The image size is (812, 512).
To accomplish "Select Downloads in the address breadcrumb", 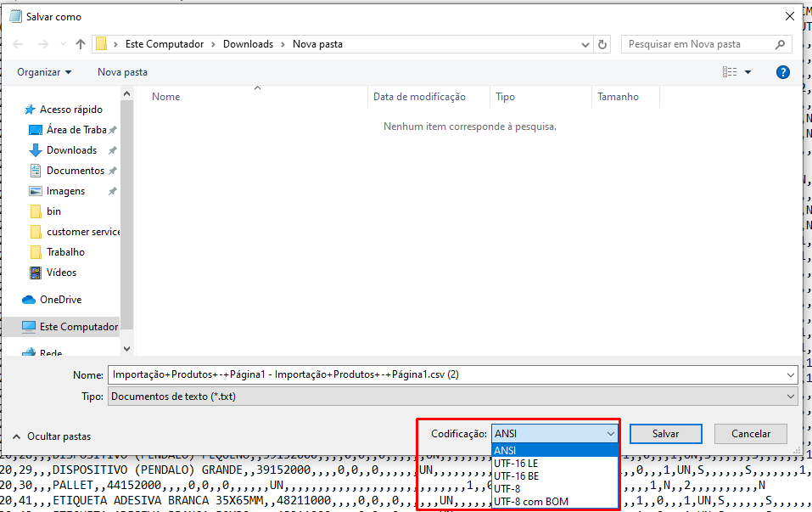I will click(248, 44).
